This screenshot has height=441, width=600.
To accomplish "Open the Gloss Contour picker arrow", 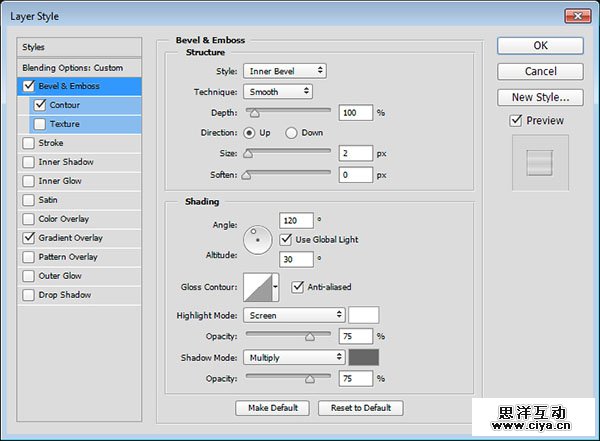I will tap(276, 289).
